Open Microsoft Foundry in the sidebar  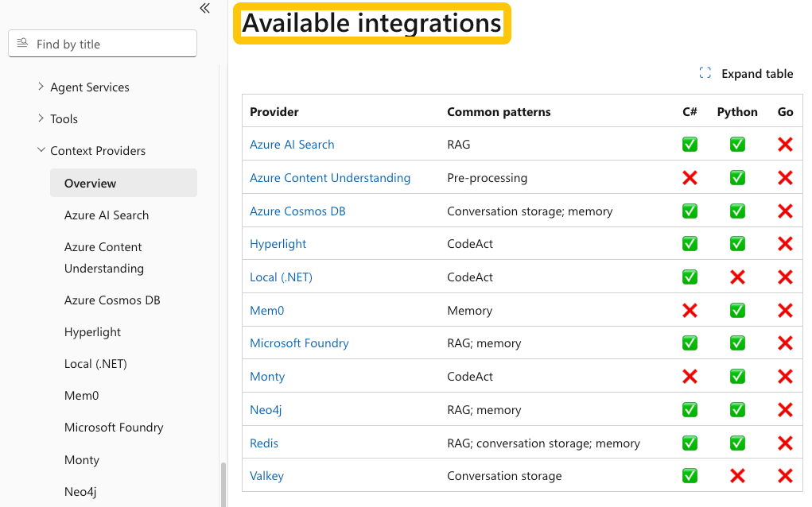point(114,428)
